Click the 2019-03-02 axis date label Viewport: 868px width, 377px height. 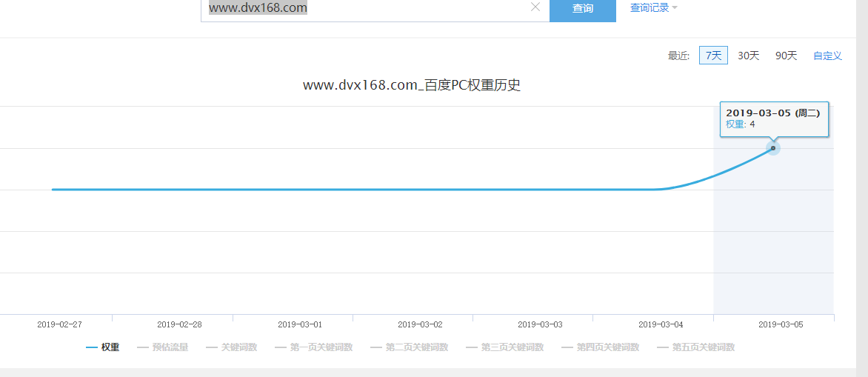coord(420,324)
